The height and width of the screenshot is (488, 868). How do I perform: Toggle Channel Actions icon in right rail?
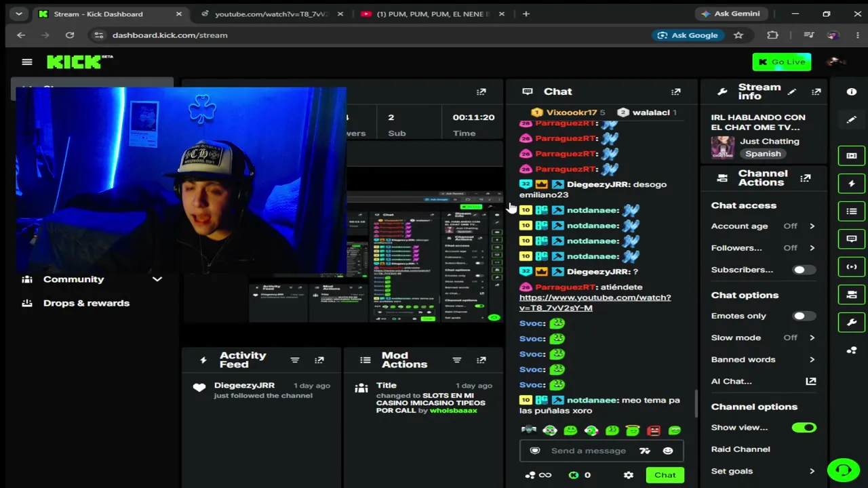[x=852, y=294]
